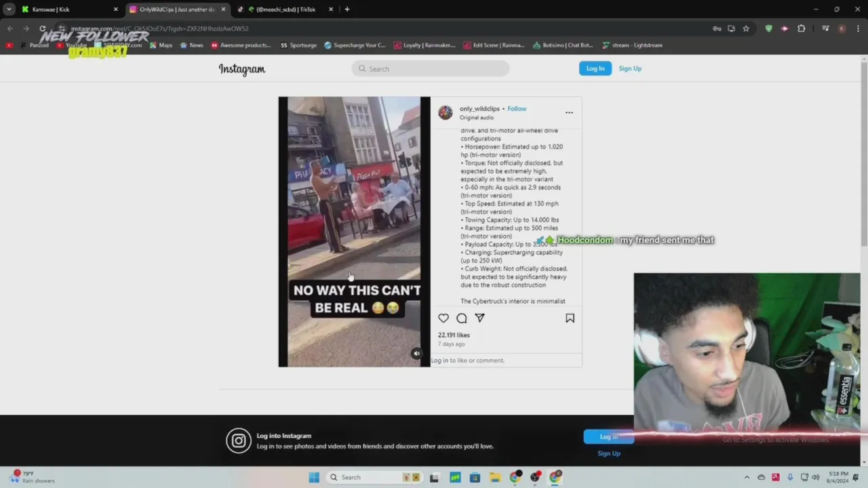The image size is (868, 488).
Task: Click the reel video to play
Action: pyautogui.click(x=354, y=232)
